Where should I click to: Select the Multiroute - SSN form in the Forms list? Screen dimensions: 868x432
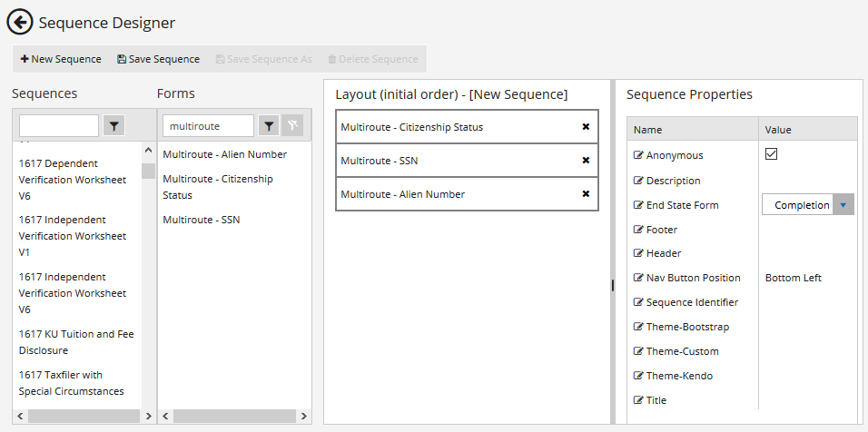[201, 220]
